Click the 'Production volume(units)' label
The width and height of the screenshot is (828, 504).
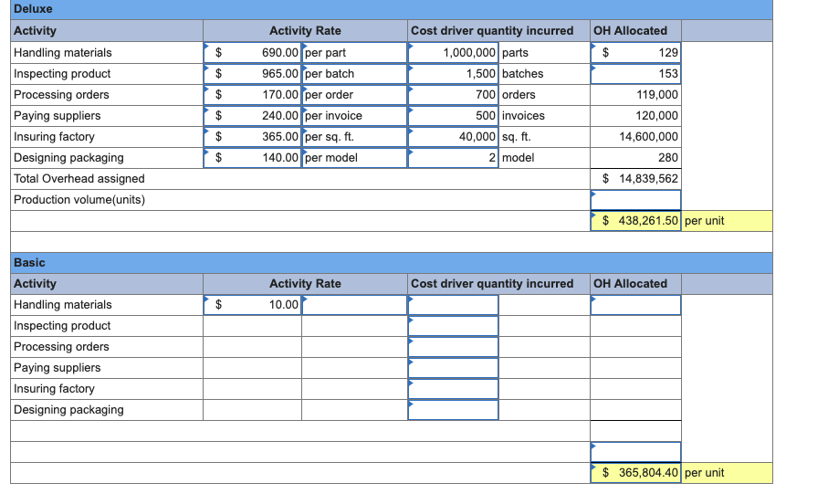[79, 200]
